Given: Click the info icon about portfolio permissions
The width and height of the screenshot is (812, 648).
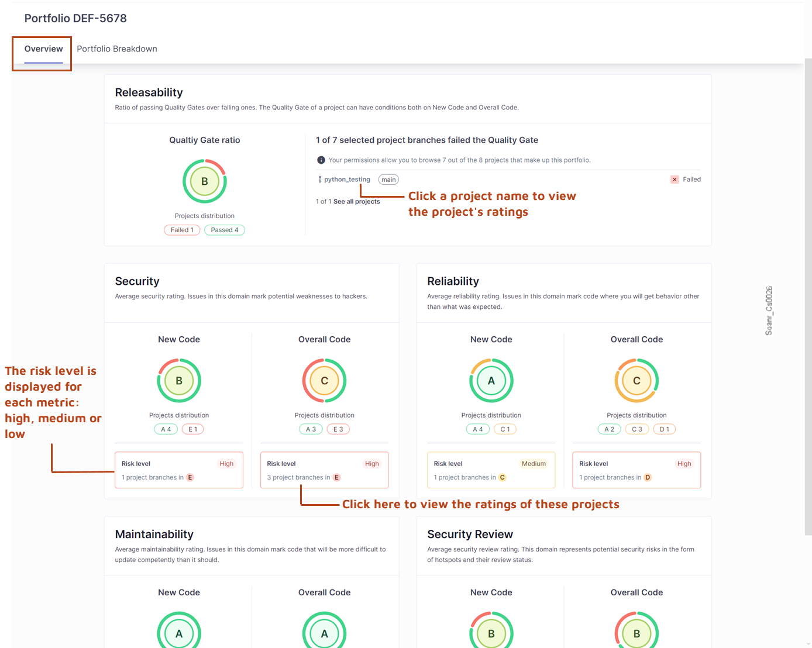Looking at the screenshot, I should coord(321,160).
